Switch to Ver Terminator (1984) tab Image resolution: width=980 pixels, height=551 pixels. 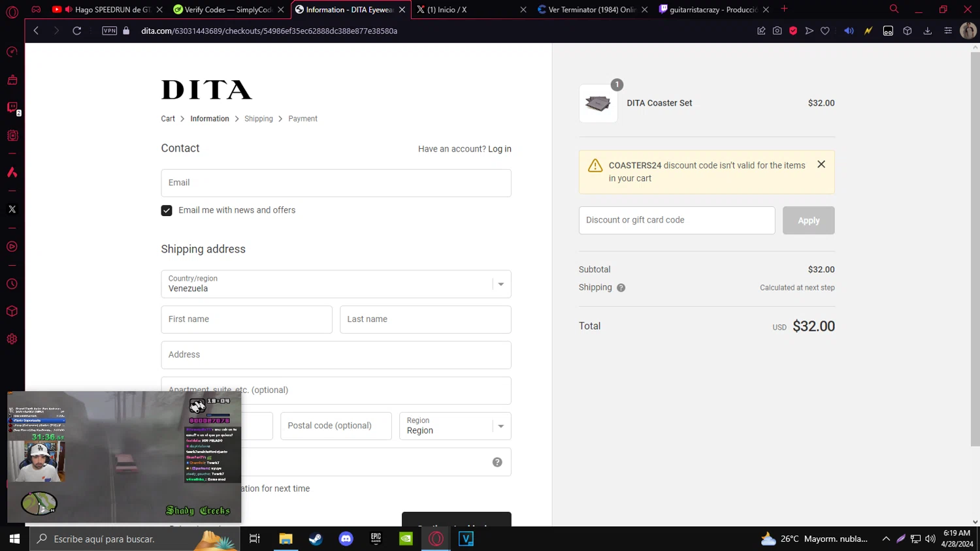tap(592, 9)
